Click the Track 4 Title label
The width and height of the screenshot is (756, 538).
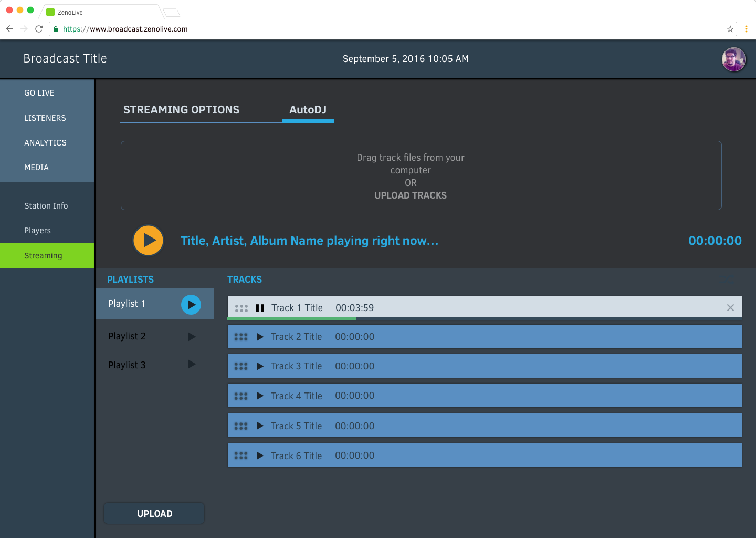(297, 396)
